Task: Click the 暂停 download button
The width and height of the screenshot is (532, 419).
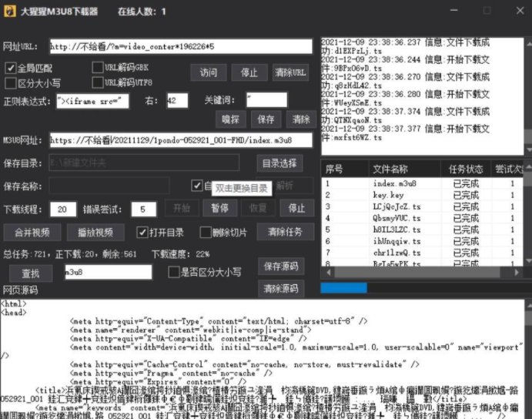Action: click(219, 209)
